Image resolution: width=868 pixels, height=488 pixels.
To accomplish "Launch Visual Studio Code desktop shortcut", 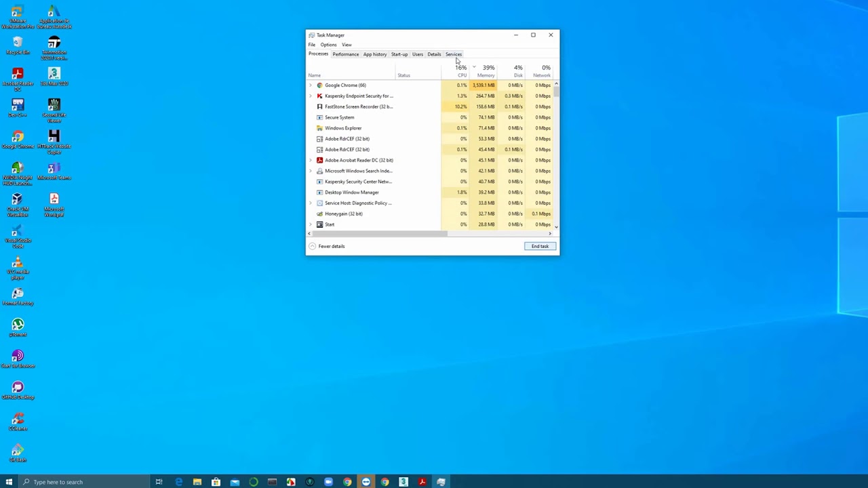I will 18,235.
